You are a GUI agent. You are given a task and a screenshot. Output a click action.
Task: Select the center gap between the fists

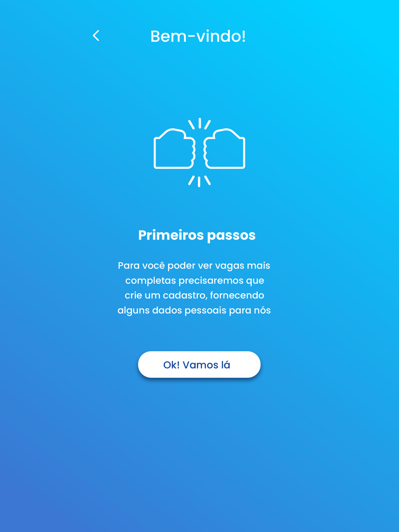tap(199, 152)
